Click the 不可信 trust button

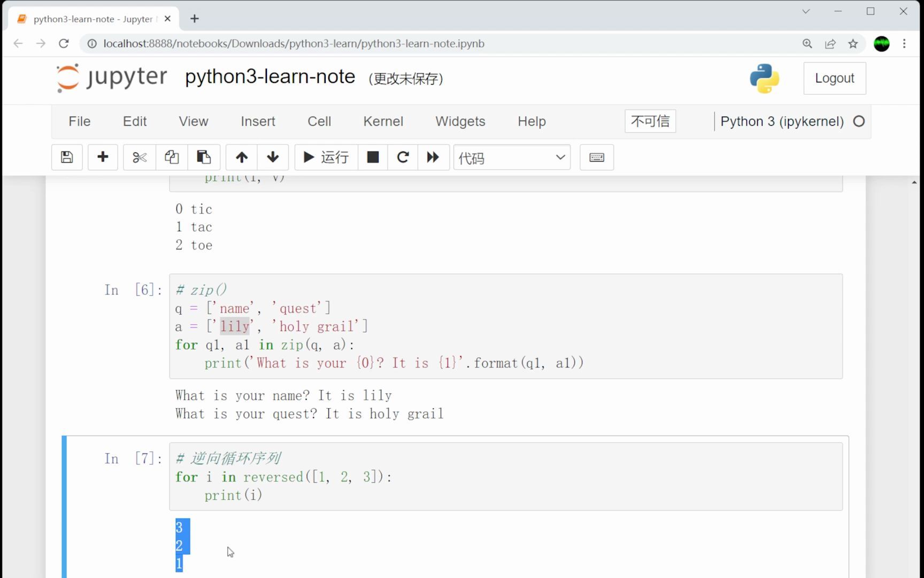650,121
